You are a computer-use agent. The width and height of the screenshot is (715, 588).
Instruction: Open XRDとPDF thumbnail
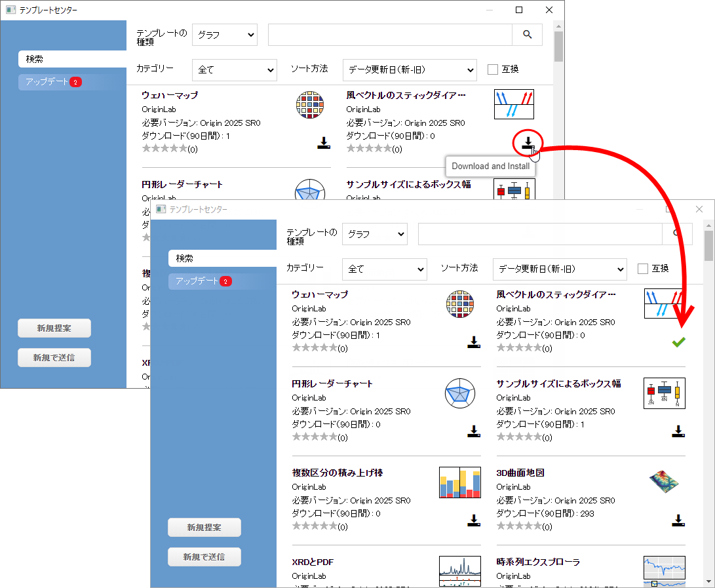coord(459,571)
